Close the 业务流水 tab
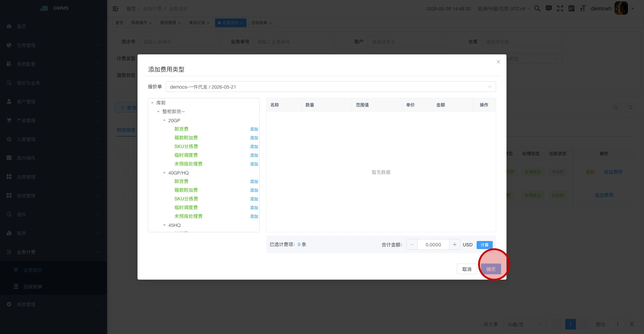Viewport: 644px width, 334px height. tap(241, 23)
